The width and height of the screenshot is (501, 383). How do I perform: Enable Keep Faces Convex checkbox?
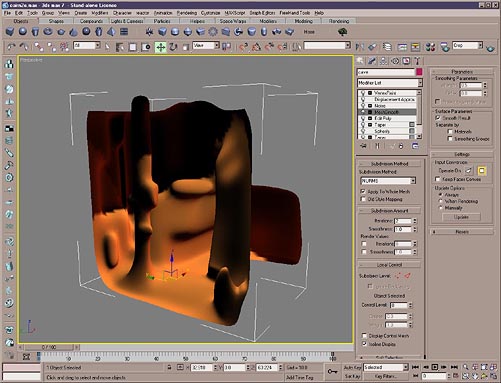(x=438, y=179)
